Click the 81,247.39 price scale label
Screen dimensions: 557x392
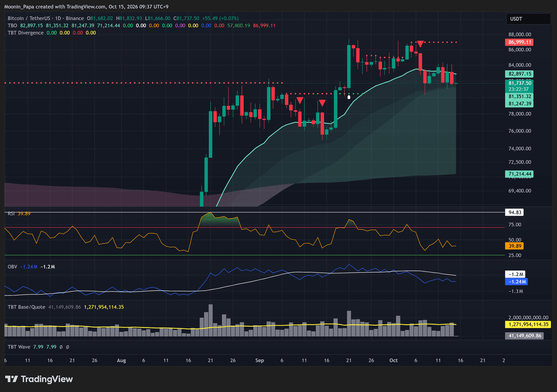(519, 104)
